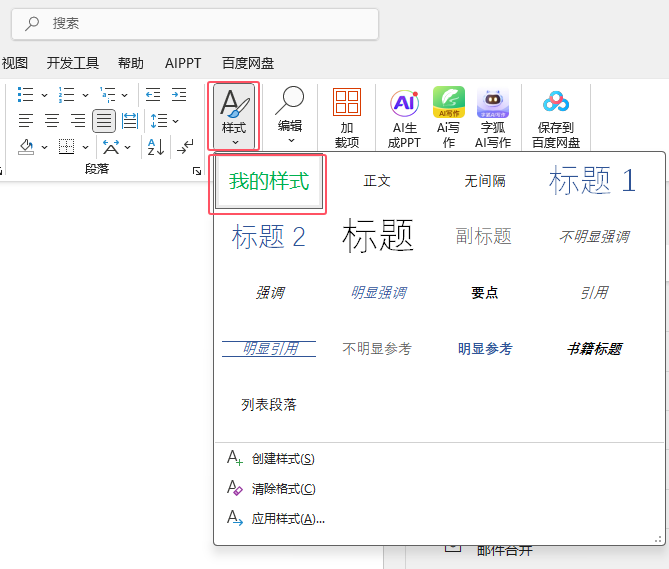669x569 pixels.
Task: Apply the 无间隔 style
Action: [x=485, y=181]
